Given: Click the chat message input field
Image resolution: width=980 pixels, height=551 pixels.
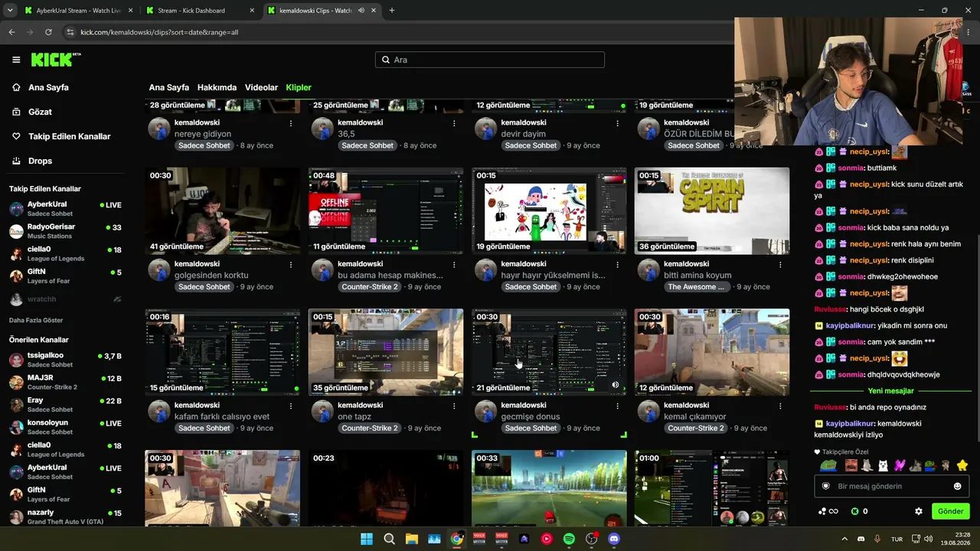Looking at the screenshot, I should click(890, 486).
